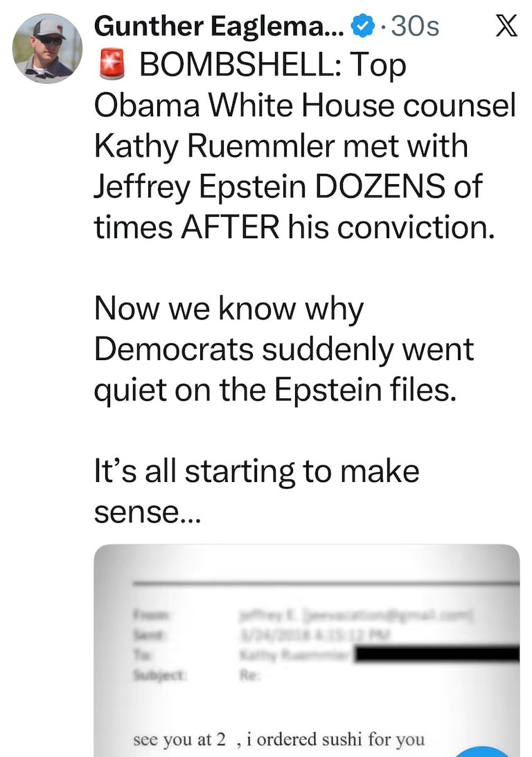Click the "i ordered sushi for you" line
Image resolution: width=532 pixels, height=757 pixels.
coord(335,739)
